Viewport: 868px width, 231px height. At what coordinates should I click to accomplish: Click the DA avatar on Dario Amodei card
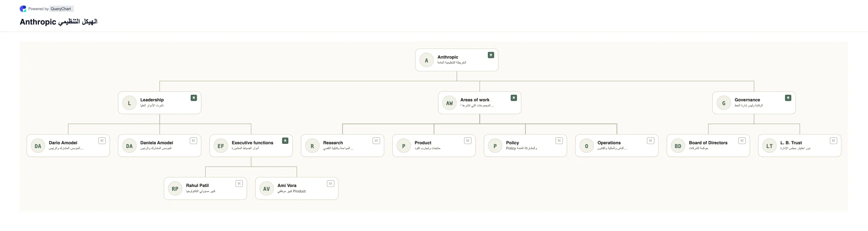pos(38,146)
